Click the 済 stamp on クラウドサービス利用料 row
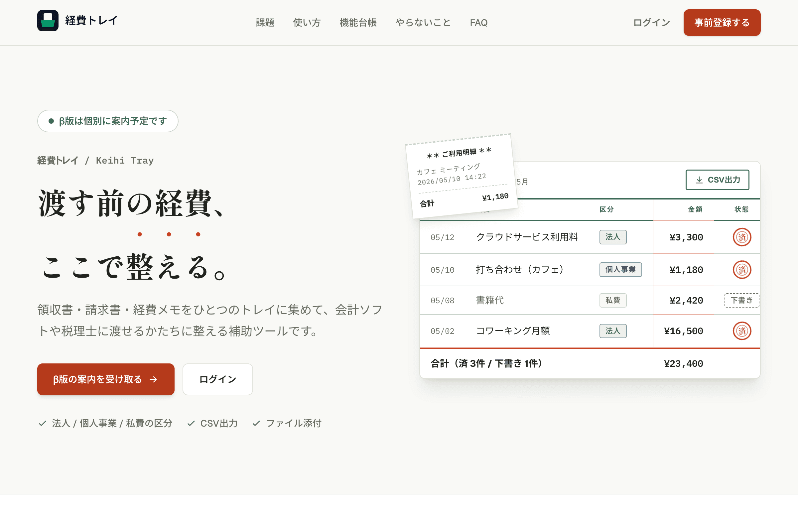 742,237
